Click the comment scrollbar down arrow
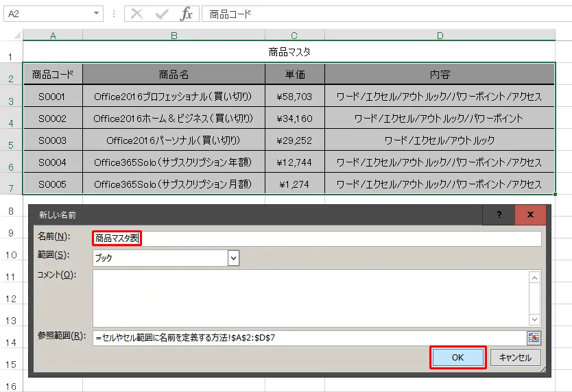 tap(534, 320)
